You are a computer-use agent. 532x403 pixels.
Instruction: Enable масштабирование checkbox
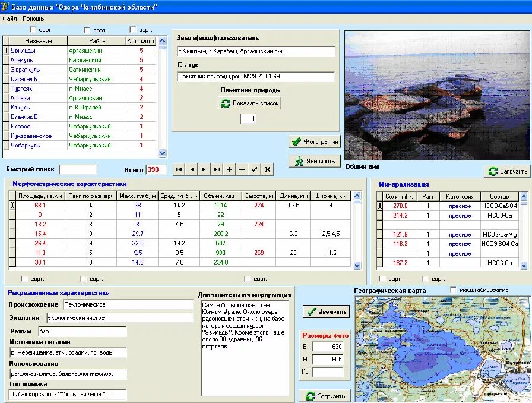tap(453, 290)
